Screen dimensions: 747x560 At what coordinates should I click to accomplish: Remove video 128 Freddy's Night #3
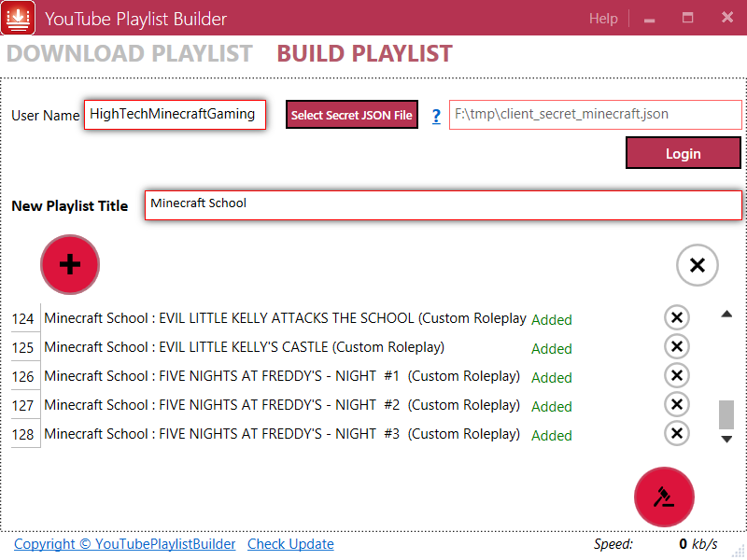[676, 433]
